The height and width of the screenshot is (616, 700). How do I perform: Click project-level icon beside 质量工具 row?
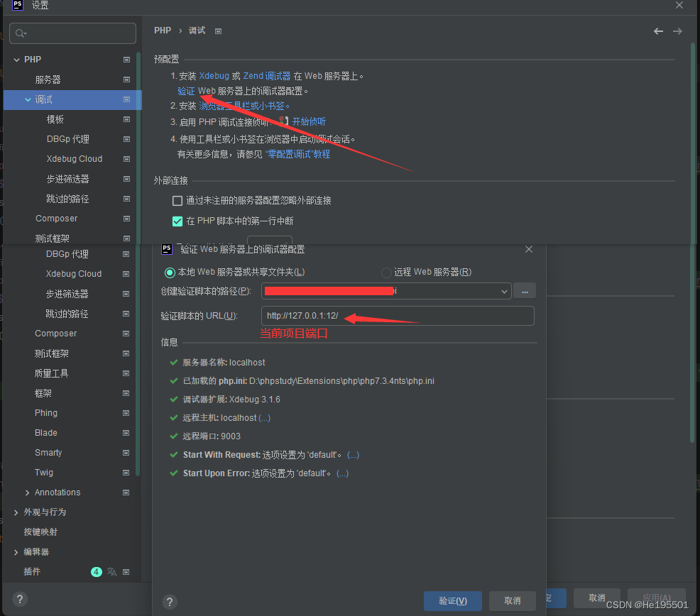tap(126, 373)
